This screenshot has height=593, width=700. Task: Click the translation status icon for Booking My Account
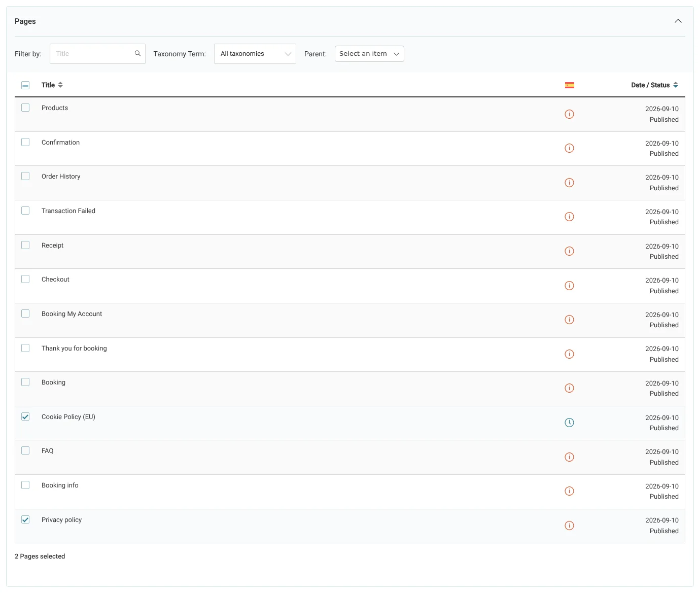[x=570, y=320]
